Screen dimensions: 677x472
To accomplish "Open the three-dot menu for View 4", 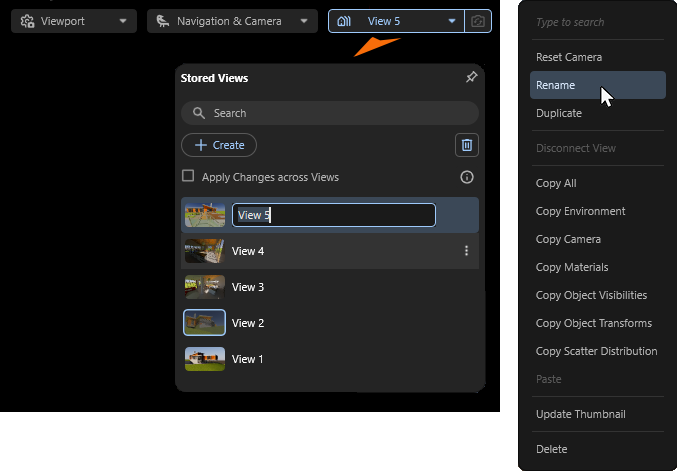I will [466, 251].
